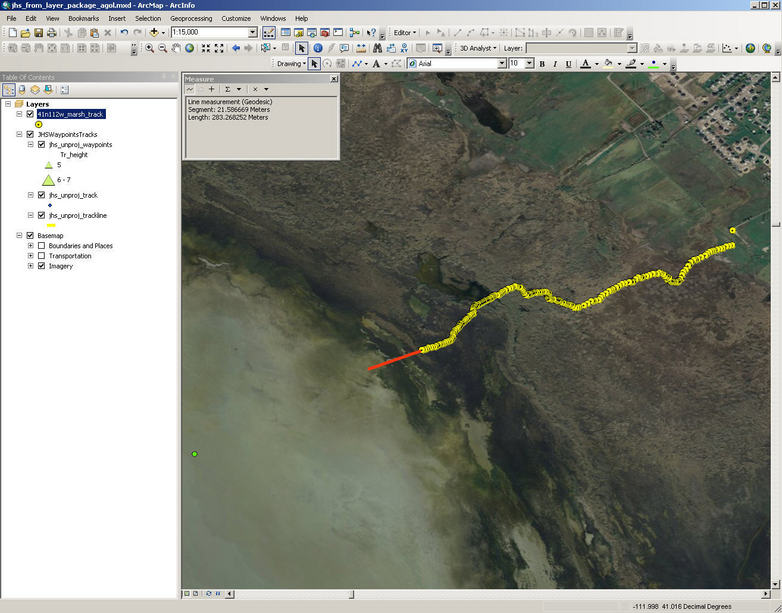
Task: Select the Pan hand tool
Action: [176, 48]
